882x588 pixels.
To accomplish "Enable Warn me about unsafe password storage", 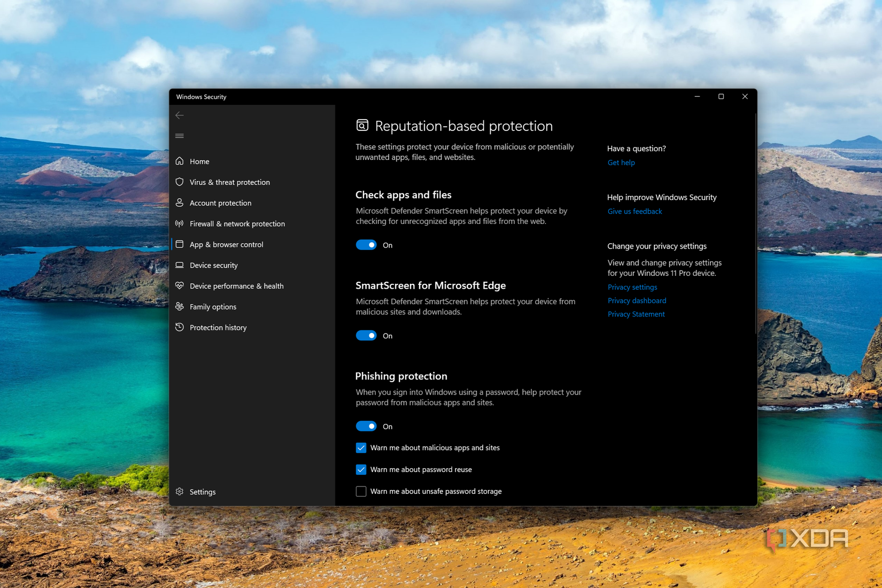I will click(361, 491).
